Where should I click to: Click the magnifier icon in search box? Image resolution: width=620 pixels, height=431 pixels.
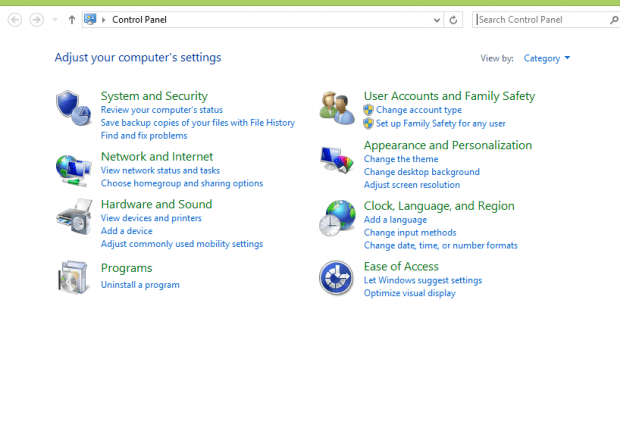pos(614,20)
